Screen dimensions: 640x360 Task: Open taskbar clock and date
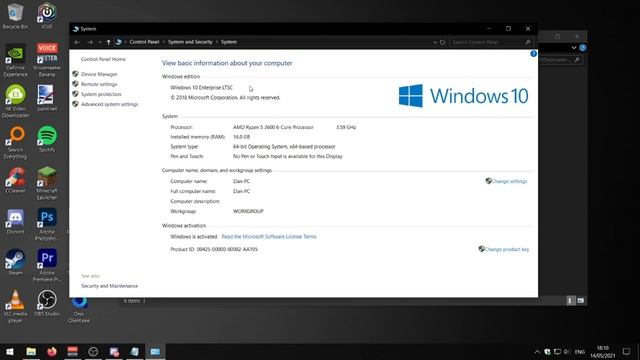coord(602,352)
